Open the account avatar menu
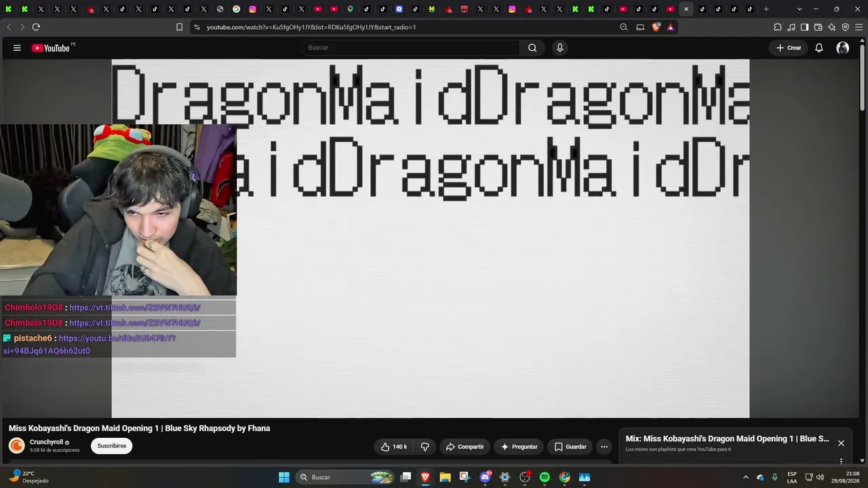 pos(843,47)
